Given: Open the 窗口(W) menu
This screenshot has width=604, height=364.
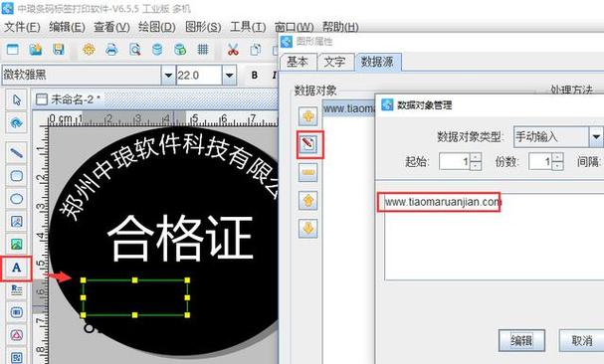Looking at the screenshot, I should [x=294, y=27].
